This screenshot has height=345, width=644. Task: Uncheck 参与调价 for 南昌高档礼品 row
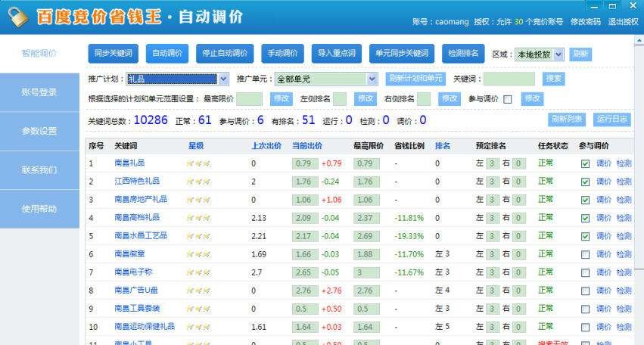pos(585,218)
